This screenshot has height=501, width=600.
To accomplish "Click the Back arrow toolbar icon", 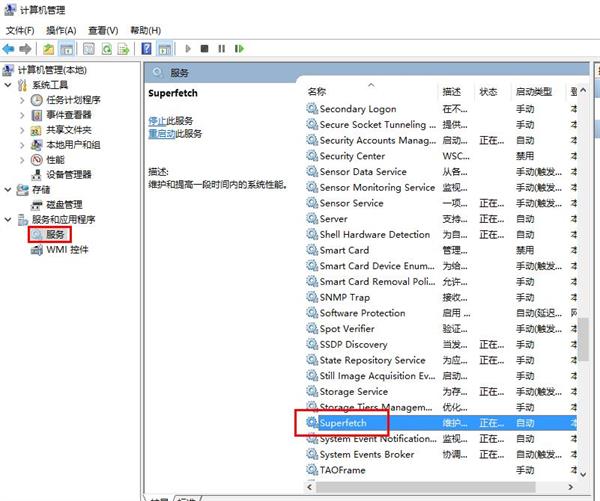I will point(8,49).
